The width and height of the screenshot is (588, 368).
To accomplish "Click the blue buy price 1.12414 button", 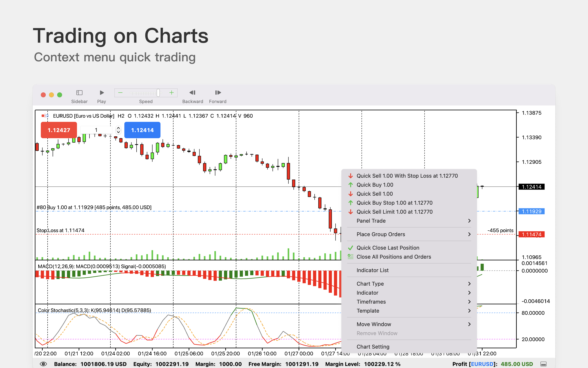I will point(142,130).
